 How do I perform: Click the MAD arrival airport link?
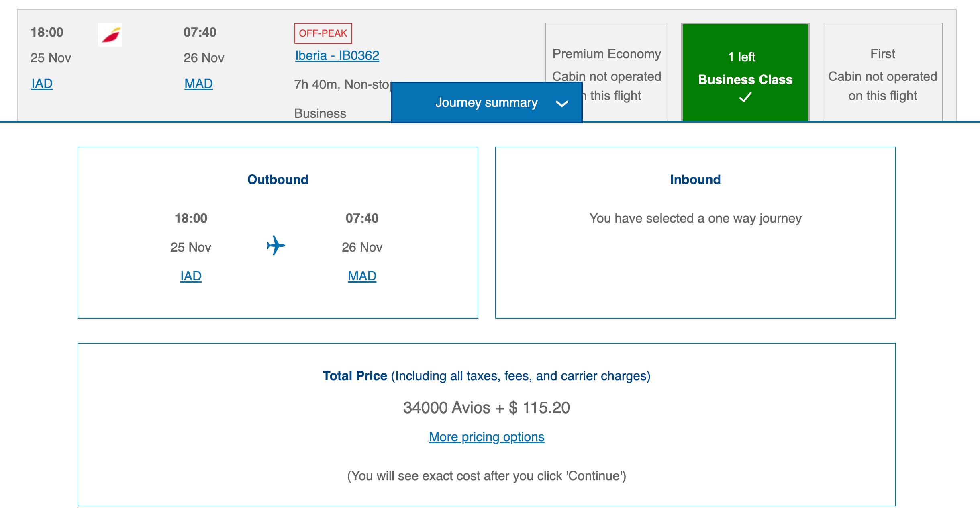tap(198, 84)
